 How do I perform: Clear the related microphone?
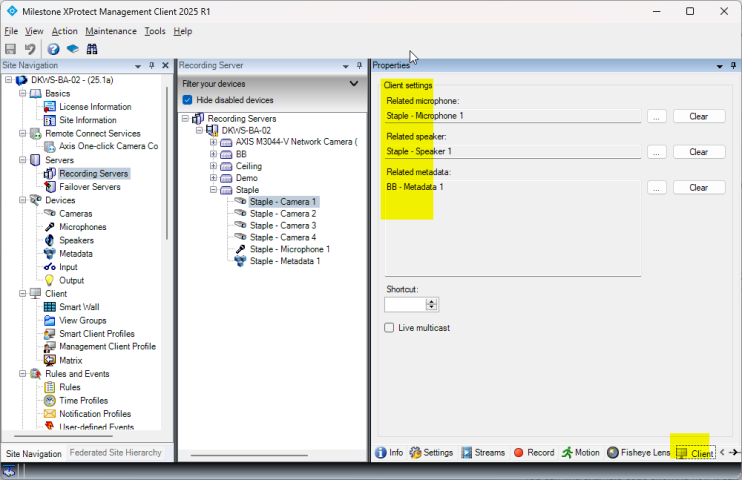(698, 116)
